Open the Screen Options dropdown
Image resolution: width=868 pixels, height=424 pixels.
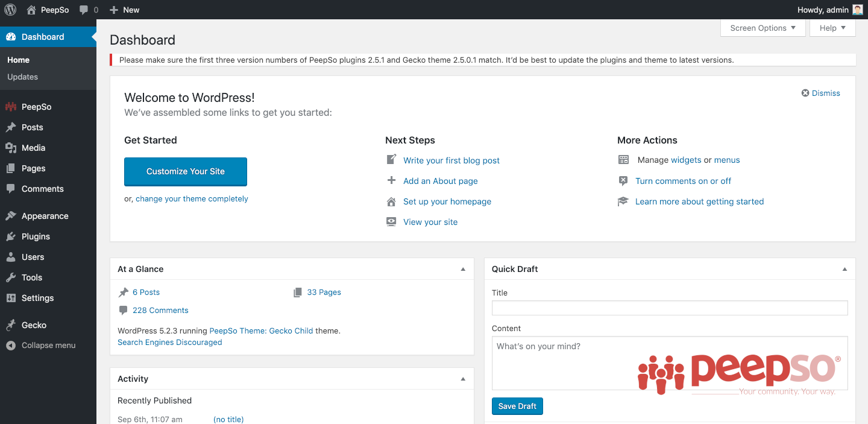(763, 28)
